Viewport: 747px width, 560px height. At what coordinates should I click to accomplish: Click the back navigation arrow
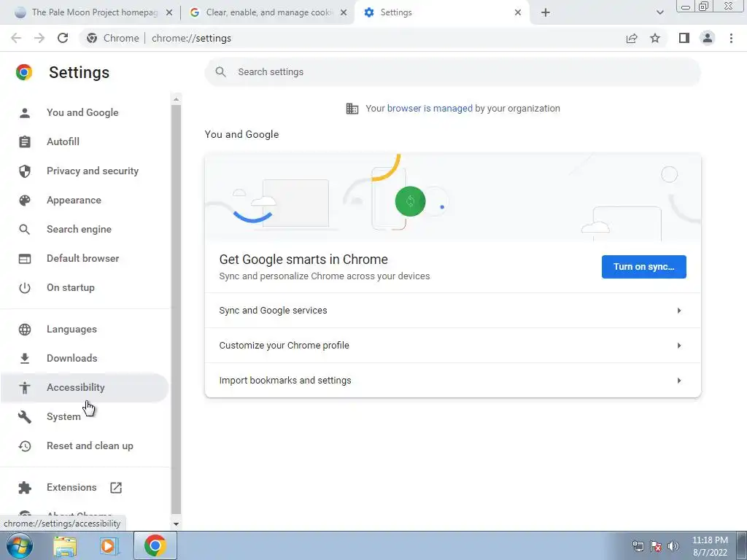pyautogui.click(x=16, y=38)
